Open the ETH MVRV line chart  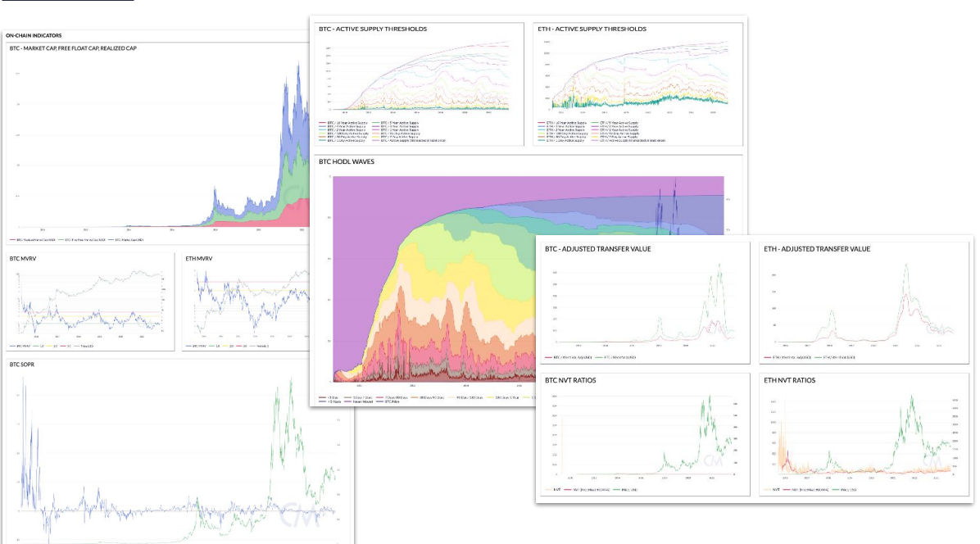pyautogui.click(x=250, y=303)
